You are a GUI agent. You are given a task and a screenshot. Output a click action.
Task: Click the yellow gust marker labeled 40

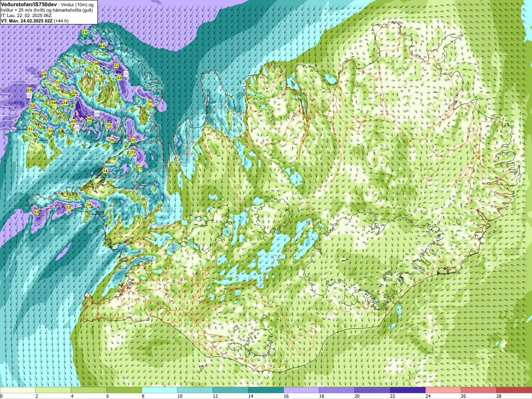(73, 121)
